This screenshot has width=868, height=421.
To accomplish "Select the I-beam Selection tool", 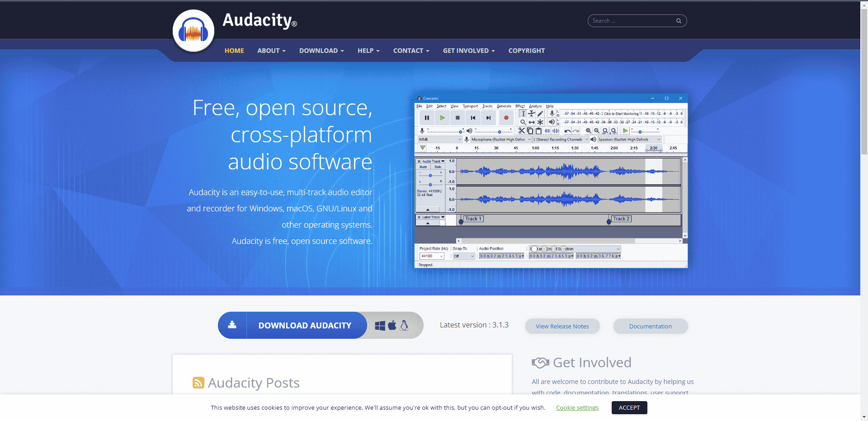I will (523, 114).
